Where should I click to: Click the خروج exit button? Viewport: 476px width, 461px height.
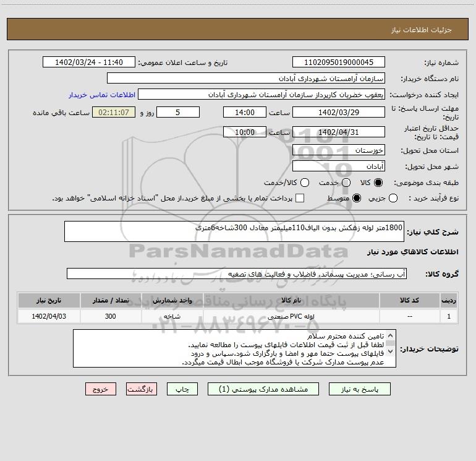coord(101,389)
